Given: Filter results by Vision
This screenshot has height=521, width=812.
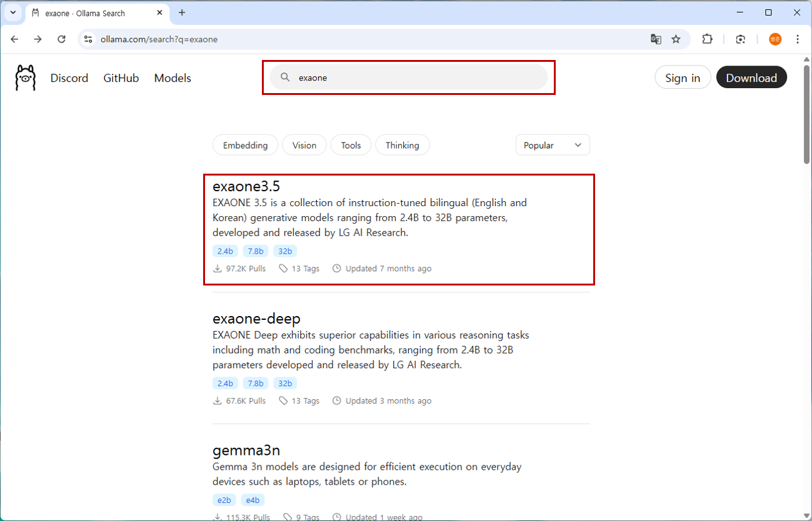Looking at the screenshot, I should pos(304,145).
